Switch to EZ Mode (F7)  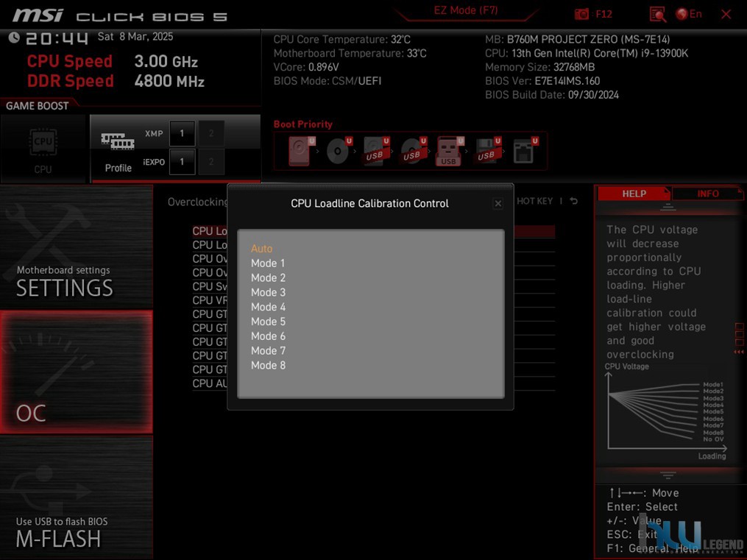tap(465, 10)
